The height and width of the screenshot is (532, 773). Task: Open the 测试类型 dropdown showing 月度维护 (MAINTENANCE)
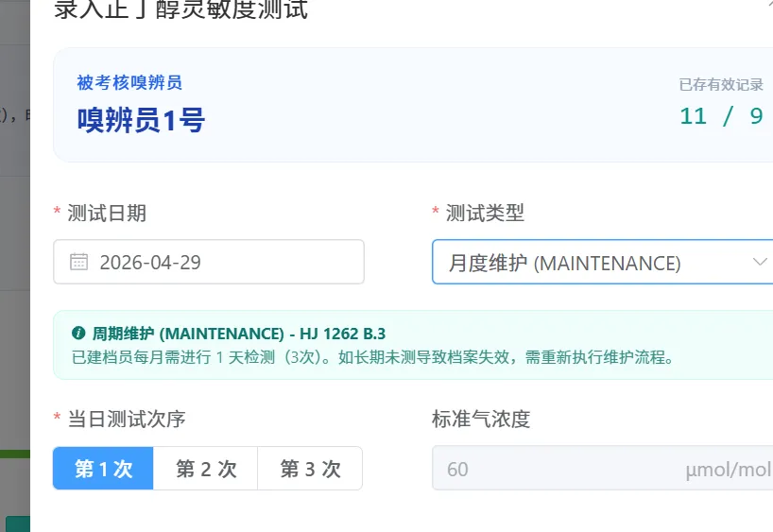tap(602, 262)
